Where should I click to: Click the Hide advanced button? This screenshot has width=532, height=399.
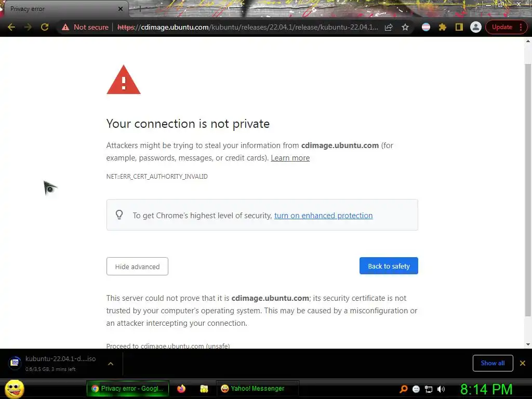pyautogui.click(x=137, y=267)
